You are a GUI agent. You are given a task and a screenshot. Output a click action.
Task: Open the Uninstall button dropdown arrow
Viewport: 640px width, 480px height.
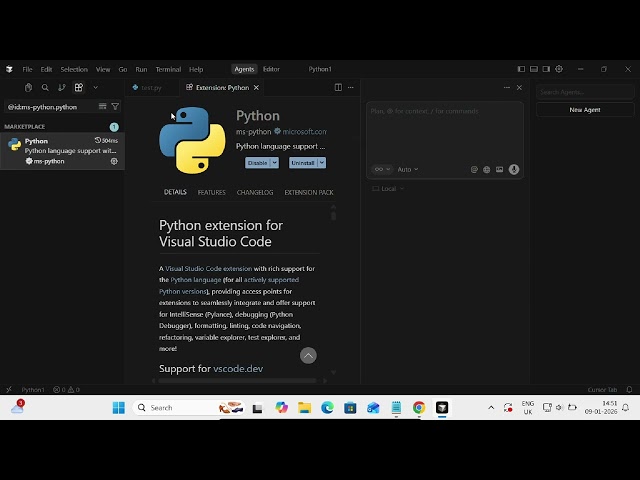(322, 163)
